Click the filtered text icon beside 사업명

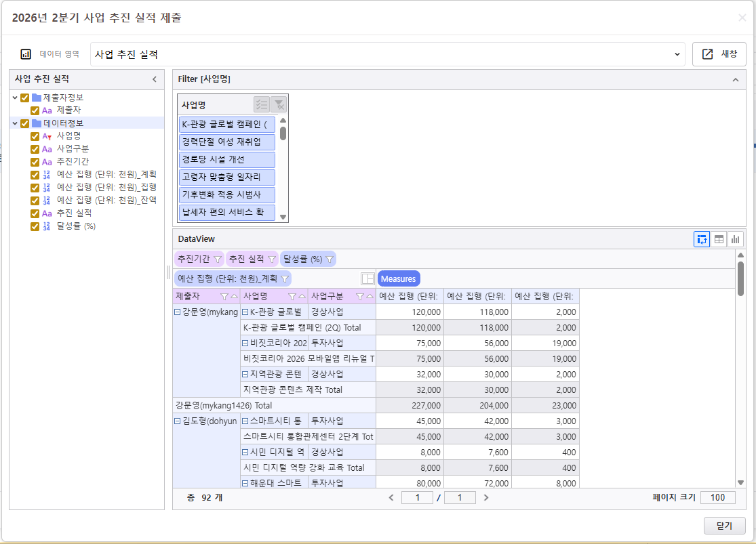pos(47,136)
